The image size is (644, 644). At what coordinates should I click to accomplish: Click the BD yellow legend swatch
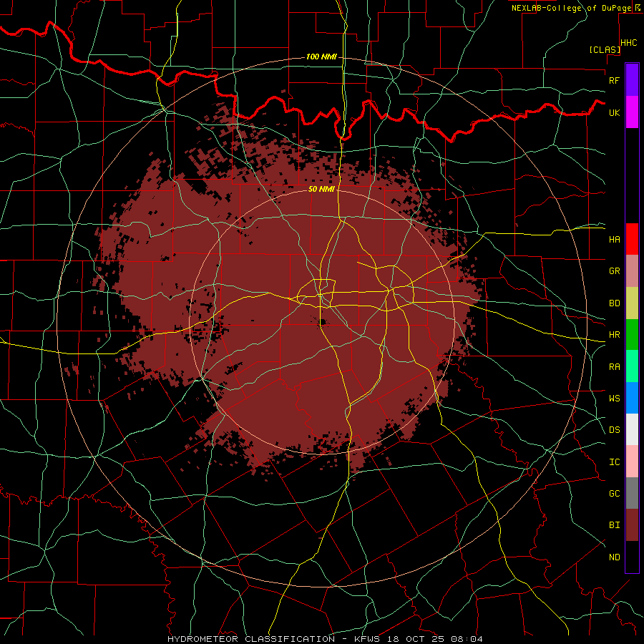tap(632, 303)
